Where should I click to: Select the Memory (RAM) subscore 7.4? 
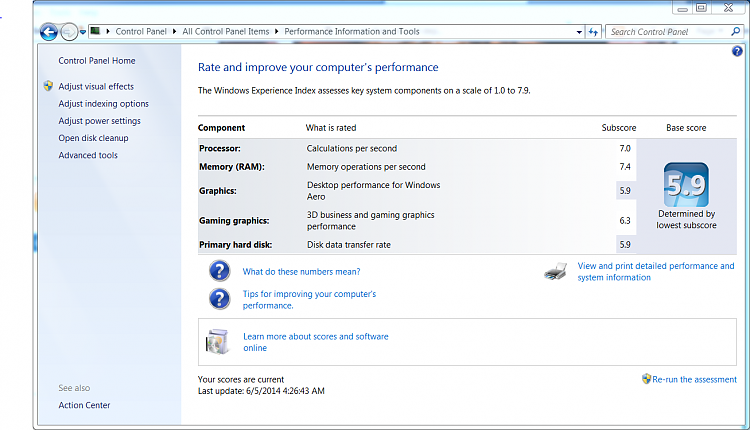(x=625, y=167)
